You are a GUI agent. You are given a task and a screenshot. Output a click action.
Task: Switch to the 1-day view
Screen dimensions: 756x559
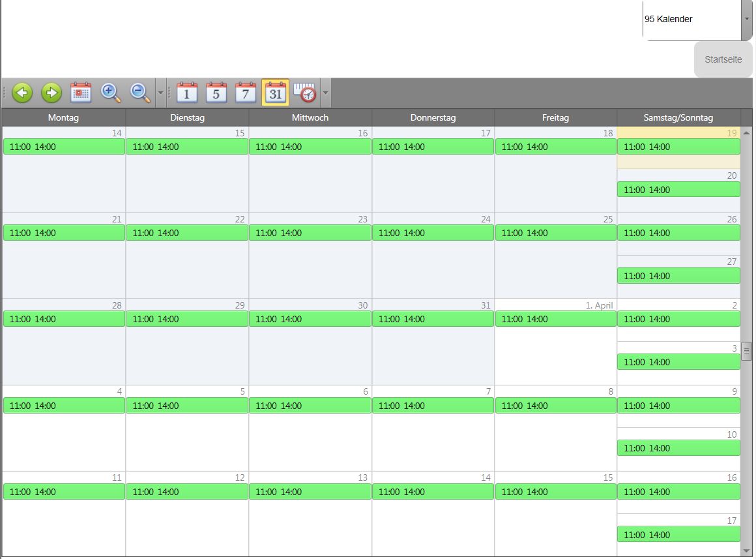[x=187, y=93]
